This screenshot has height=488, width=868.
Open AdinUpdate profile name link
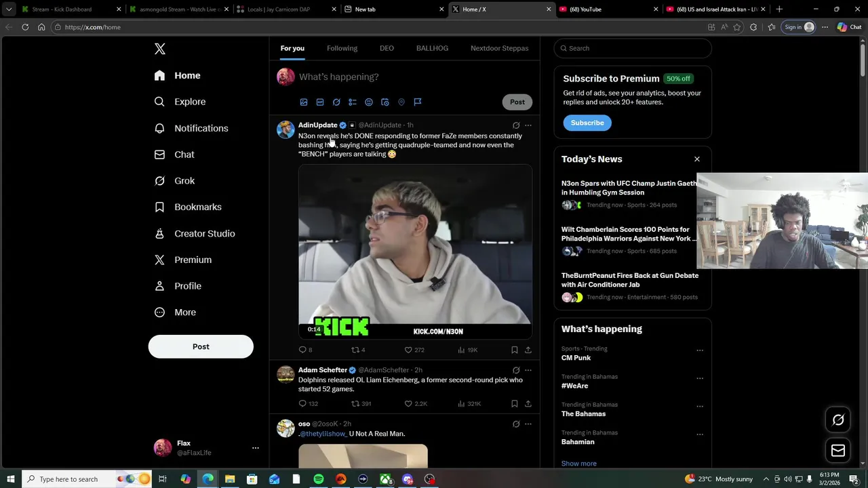[317, 125]
